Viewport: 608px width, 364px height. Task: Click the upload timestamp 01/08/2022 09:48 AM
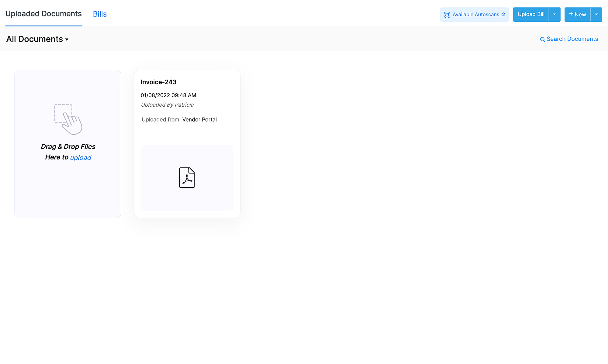click(168, 95)
